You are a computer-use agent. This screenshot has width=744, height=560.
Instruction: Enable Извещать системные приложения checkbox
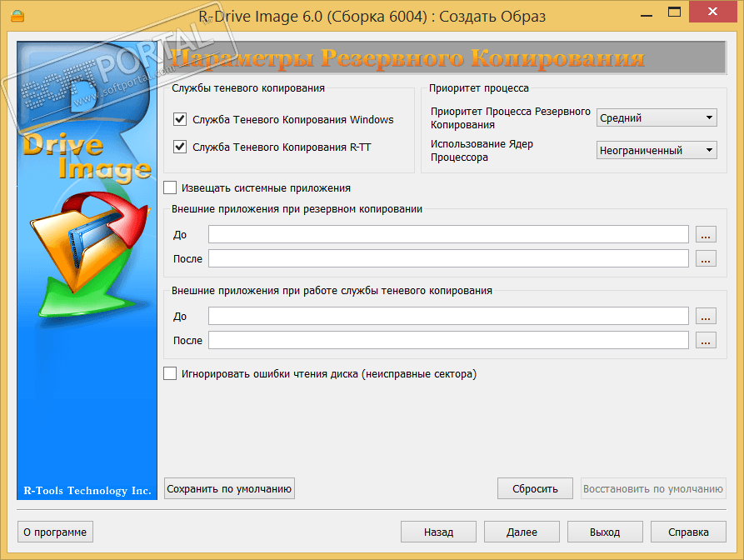(170, 187)
